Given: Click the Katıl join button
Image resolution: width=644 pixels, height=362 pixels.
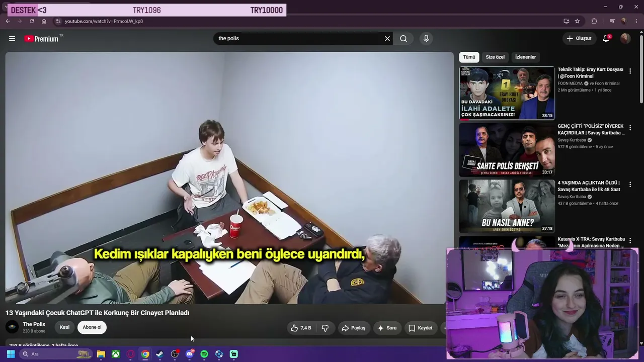Looking at the screenshot, I should (65, 327).
